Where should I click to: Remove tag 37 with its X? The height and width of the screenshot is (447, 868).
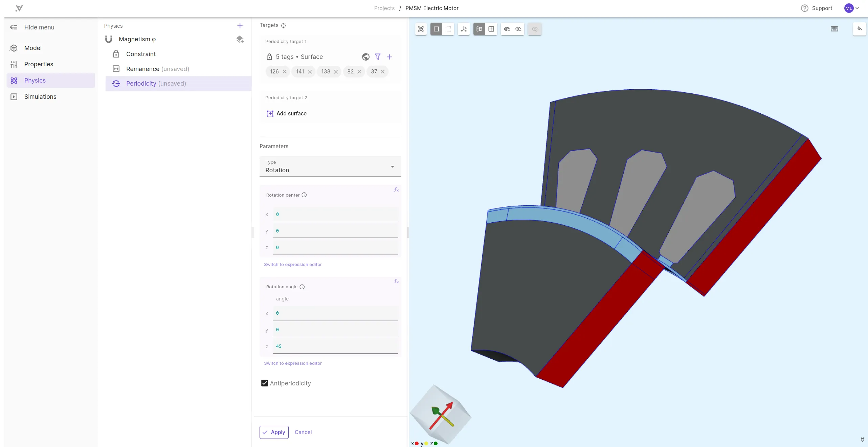(x=383, y=72)
